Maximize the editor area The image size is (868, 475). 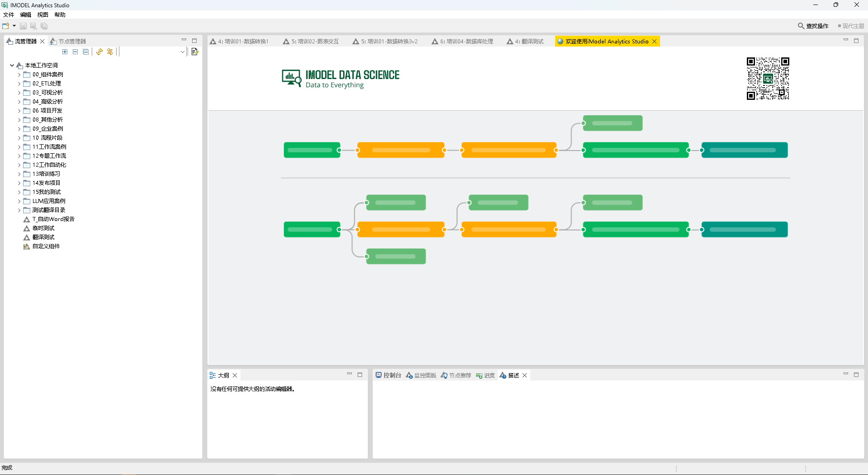[x=856, y=41]
